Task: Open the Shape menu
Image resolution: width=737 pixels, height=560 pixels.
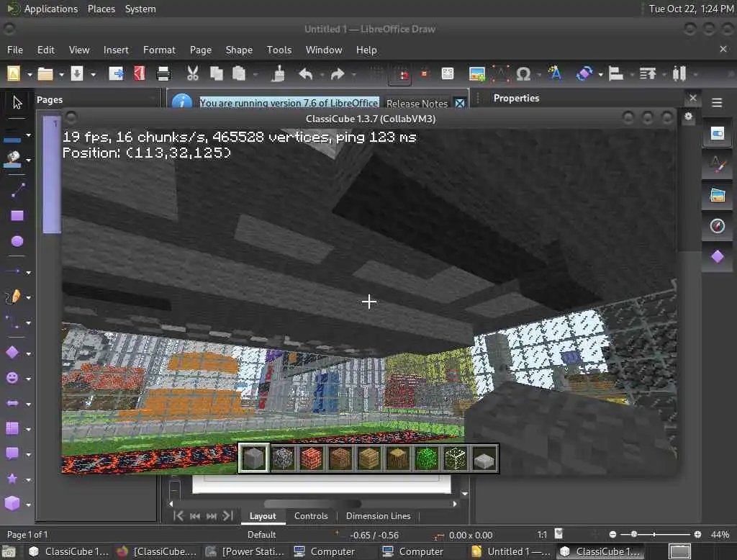Action: click(239, 50)
